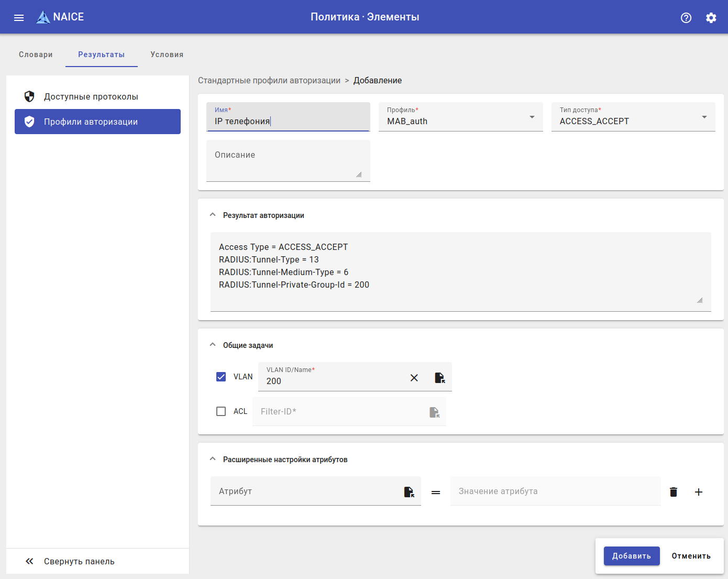Uncheck the VLAN checkbox
Screen dimensions: 728x579
[221, 377]
